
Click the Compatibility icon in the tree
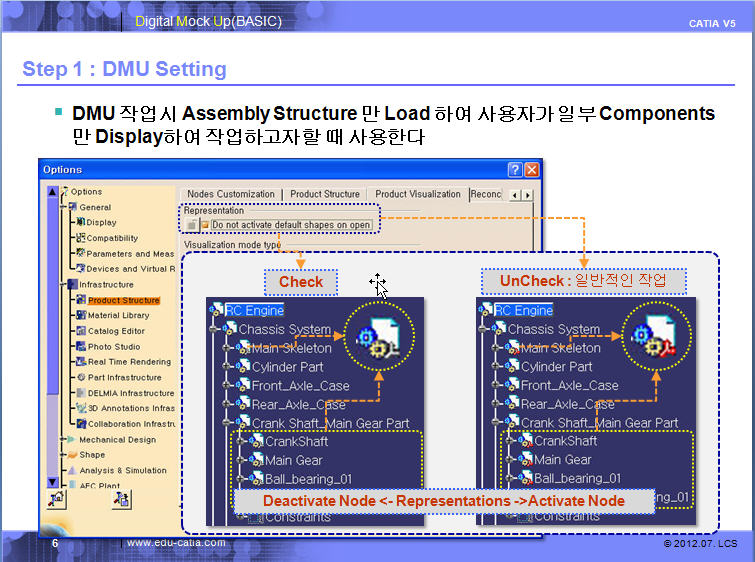click(80, 238)
